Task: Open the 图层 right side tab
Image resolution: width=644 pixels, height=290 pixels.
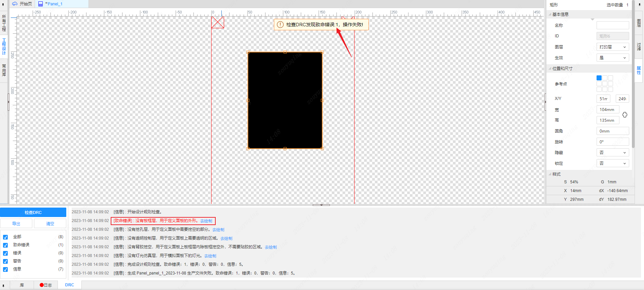Action: pyautogui.click(x=639, y=23)
